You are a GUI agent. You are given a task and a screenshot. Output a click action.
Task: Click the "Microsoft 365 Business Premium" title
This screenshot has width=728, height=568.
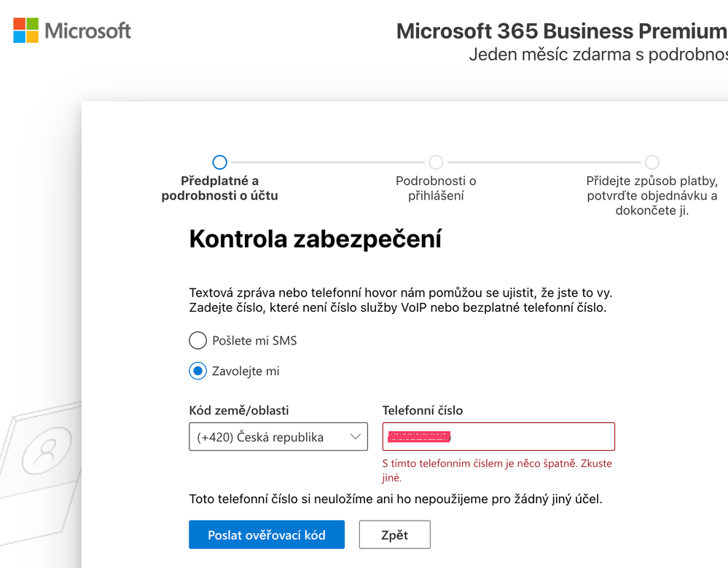561,31
